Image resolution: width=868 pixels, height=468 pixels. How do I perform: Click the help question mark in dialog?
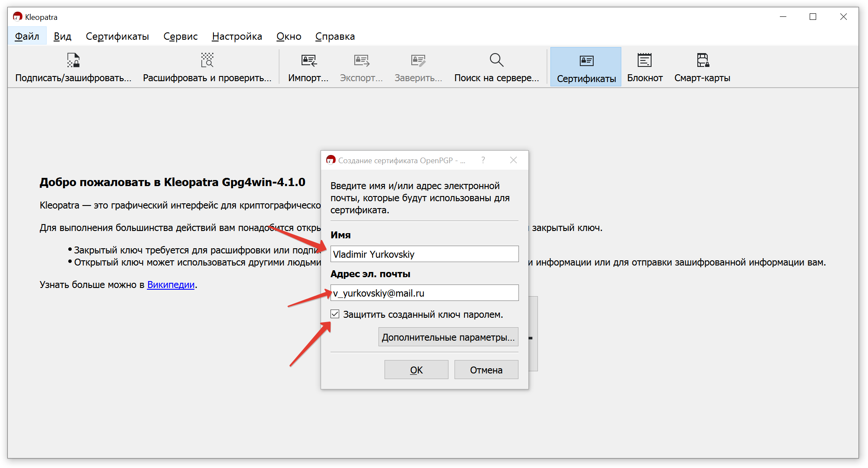tap(483, 160)
